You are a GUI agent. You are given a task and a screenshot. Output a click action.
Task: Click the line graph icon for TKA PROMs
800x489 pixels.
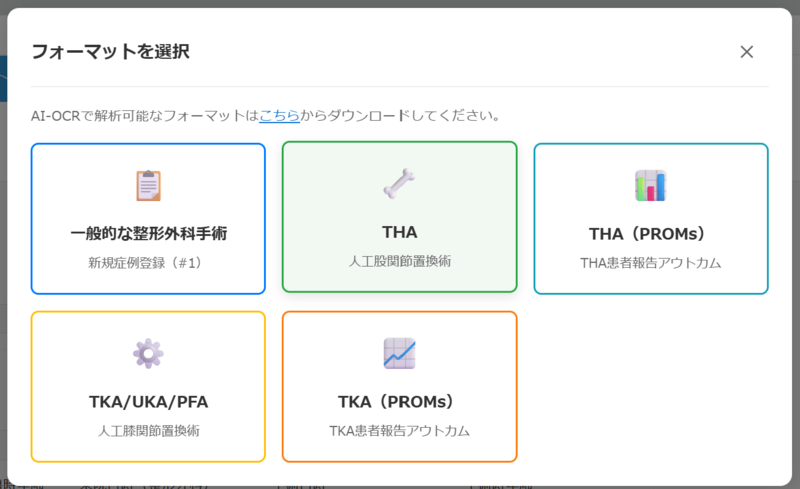click(x=399, y=353)
